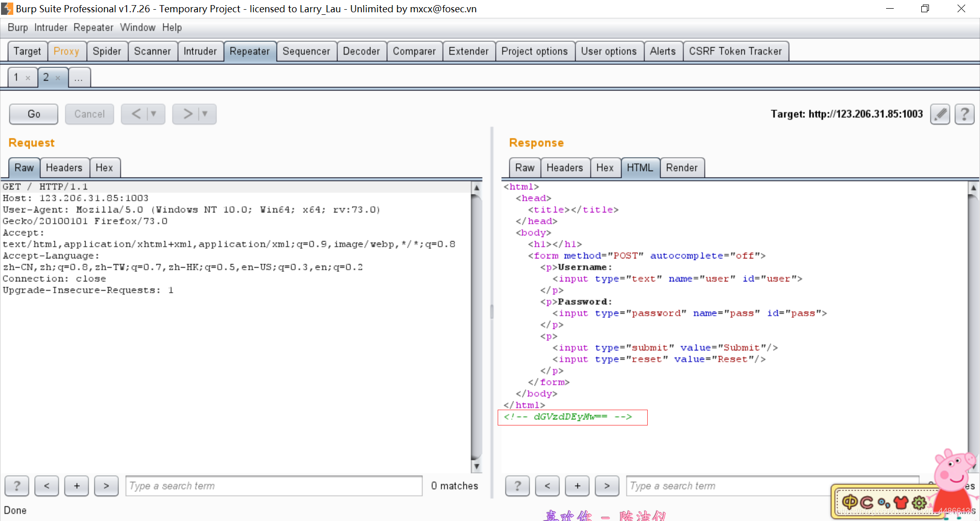This screenshot has height=521, width=980.
Task: Show Request Raw view
Action: 24,168
